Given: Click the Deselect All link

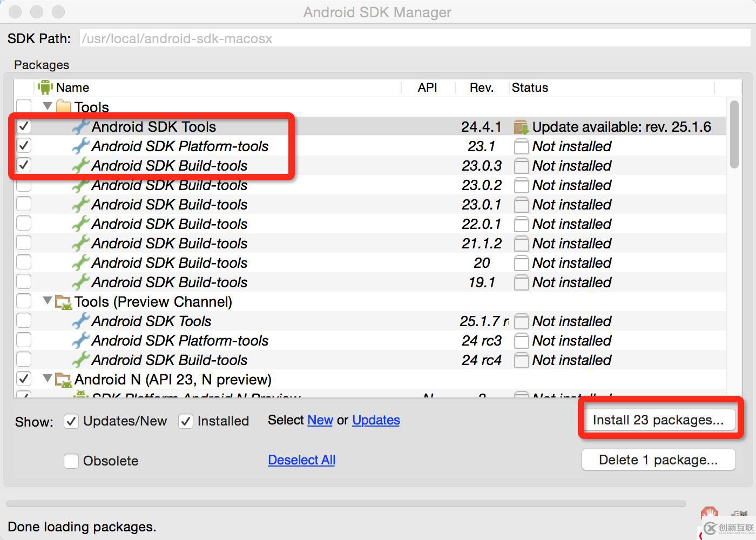Looking at the screenshot, I should click(301, 460).
